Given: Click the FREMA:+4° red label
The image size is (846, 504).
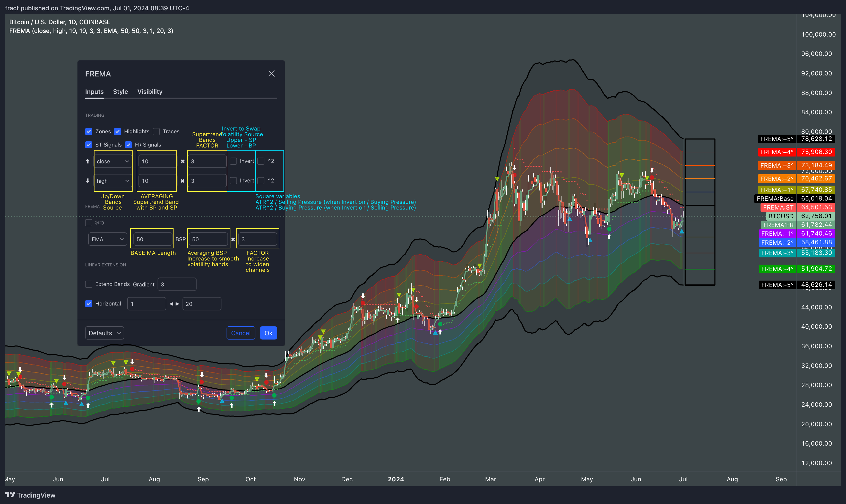Looking at the screenshot, I should pos(777,152).
